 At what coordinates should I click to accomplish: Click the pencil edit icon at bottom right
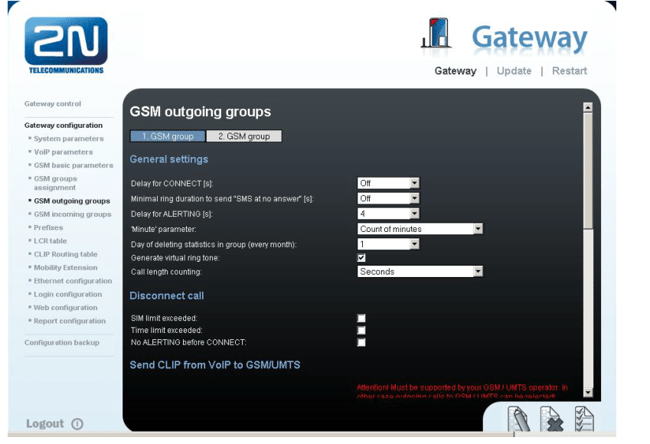[519, 419]
